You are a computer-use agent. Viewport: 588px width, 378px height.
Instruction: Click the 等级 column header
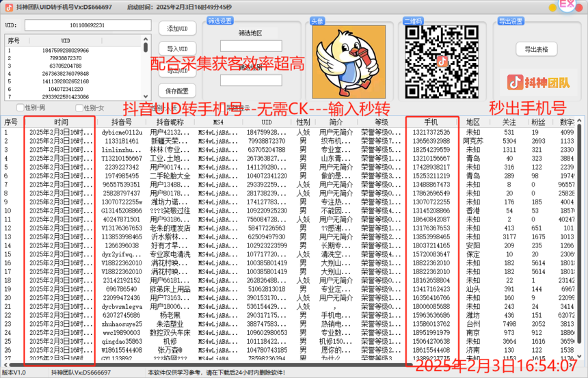click(x=382, y=122)
